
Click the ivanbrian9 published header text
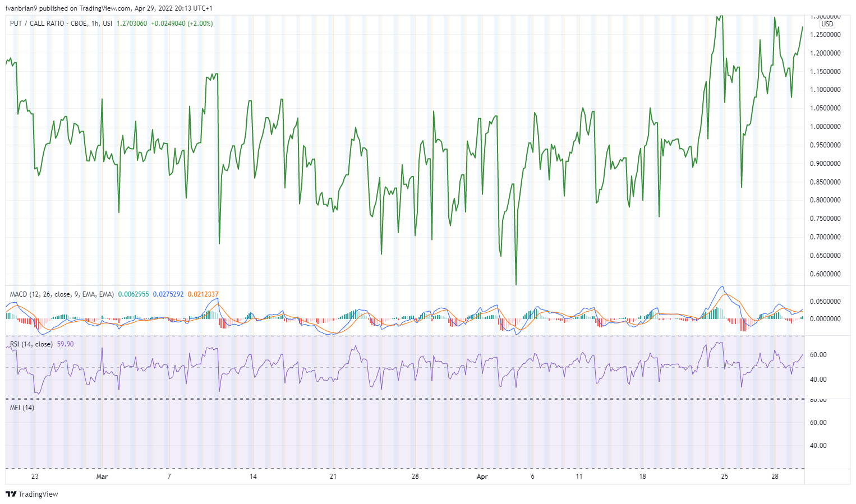point(109,8)
